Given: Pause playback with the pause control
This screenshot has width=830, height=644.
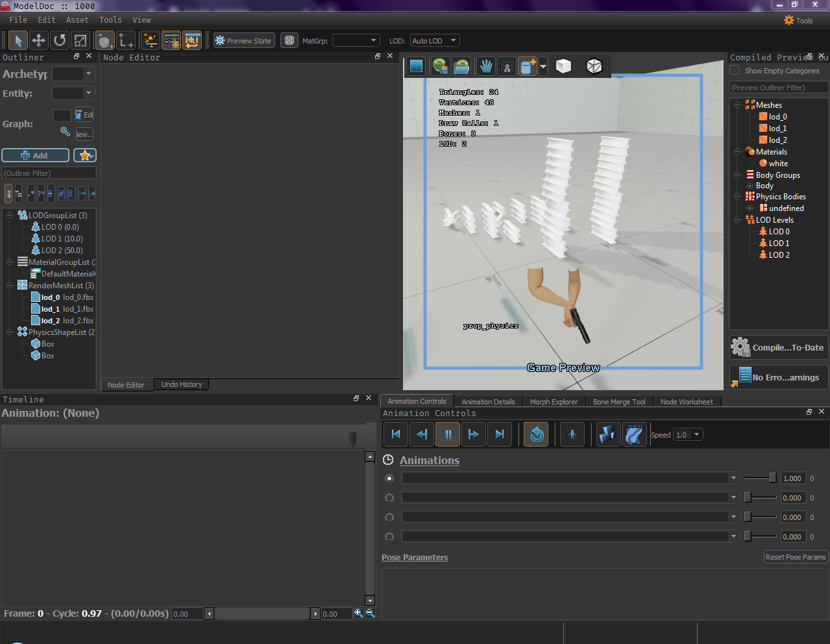Looking at the screenshot, I should pos(448,434).
